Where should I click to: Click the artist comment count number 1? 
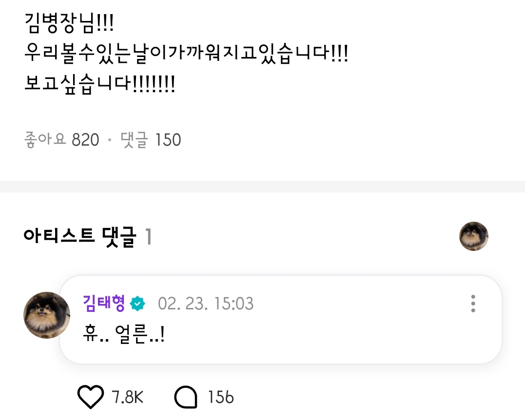[149, 237]
